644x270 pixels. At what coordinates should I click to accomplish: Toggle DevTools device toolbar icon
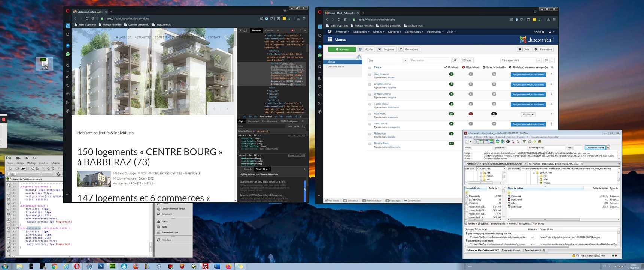click(245, 30)
